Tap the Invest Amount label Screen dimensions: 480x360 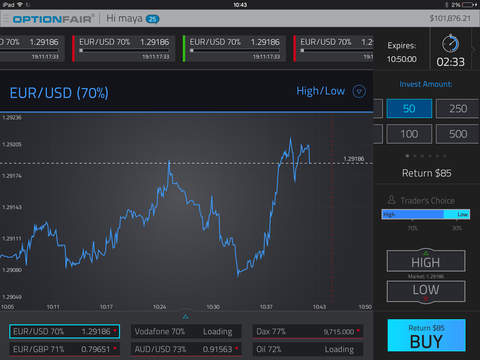tap(426, 84)
